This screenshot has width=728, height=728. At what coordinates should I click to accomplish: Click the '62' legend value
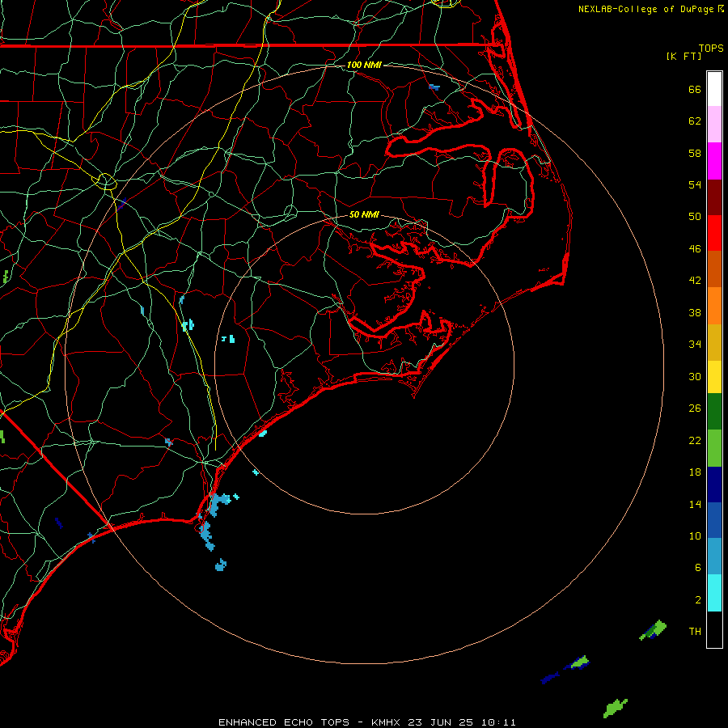tap(695, 121)
